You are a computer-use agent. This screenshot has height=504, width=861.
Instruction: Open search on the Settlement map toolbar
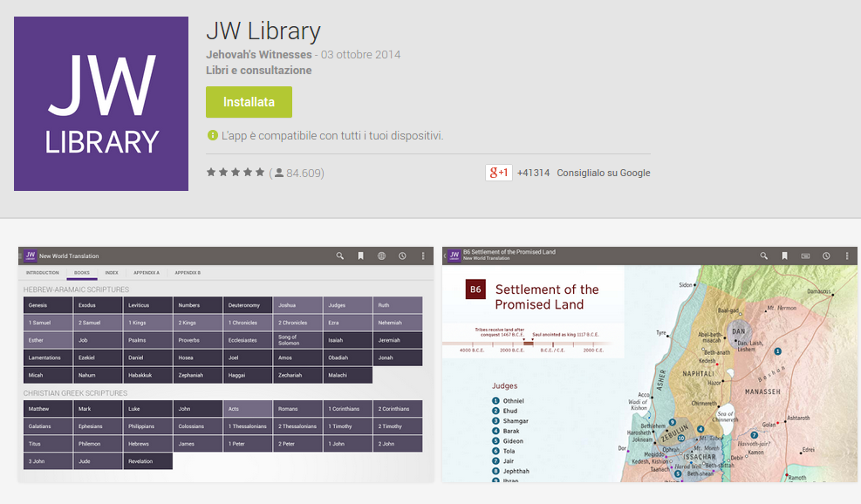763,255
